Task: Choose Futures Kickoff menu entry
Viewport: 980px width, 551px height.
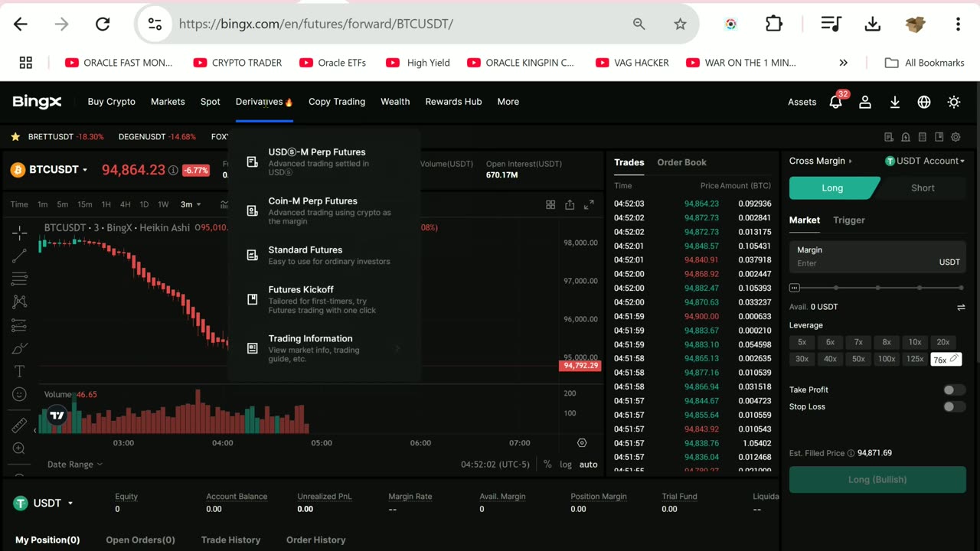Action: [x=325, y=299]
